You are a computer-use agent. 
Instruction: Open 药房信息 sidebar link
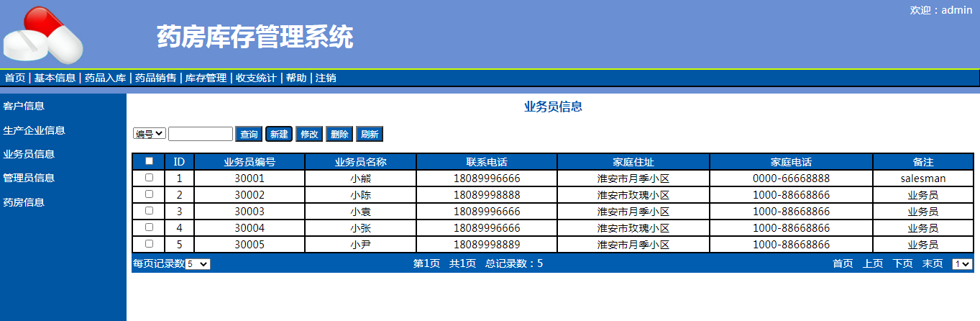(x=24, y=202)
